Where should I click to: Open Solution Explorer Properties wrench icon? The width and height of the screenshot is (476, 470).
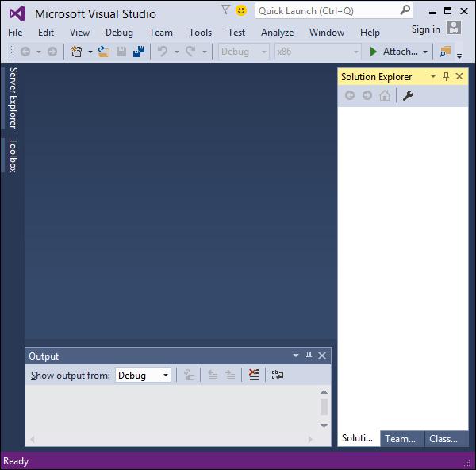(x=408, y=96)
